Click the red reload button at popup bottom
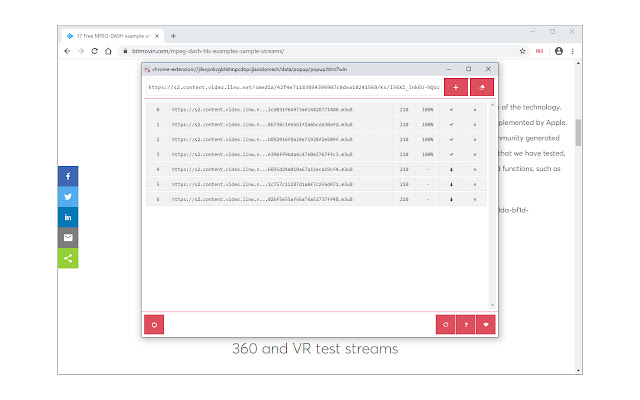 (155, 324)
